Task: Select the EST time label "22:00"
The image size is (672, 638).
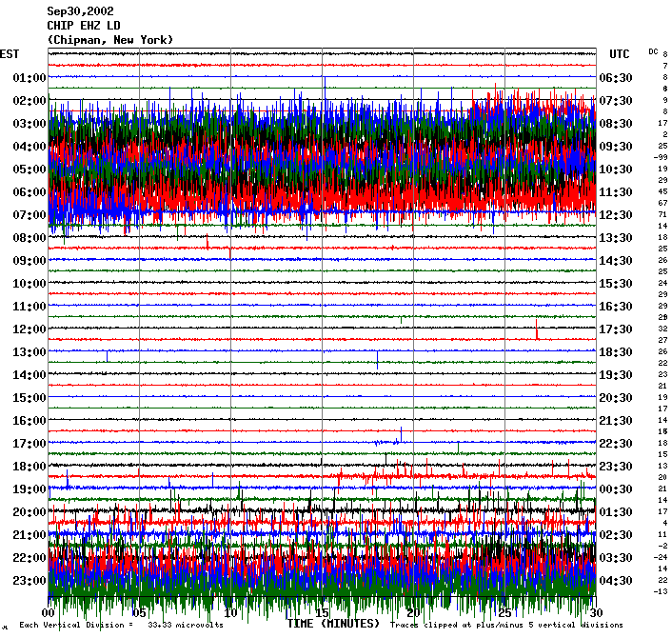Action: click(x=30, y=558)
